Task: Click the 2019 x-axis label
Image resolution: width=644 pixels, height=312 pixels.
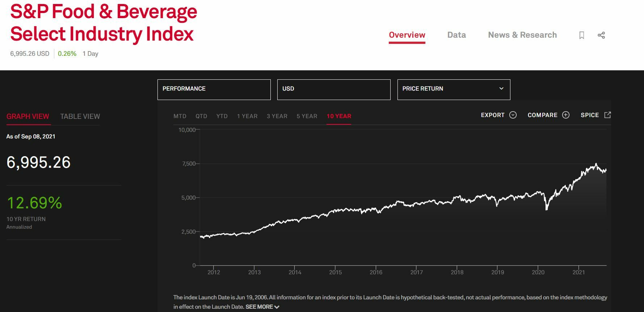Action: pos(497,273)
